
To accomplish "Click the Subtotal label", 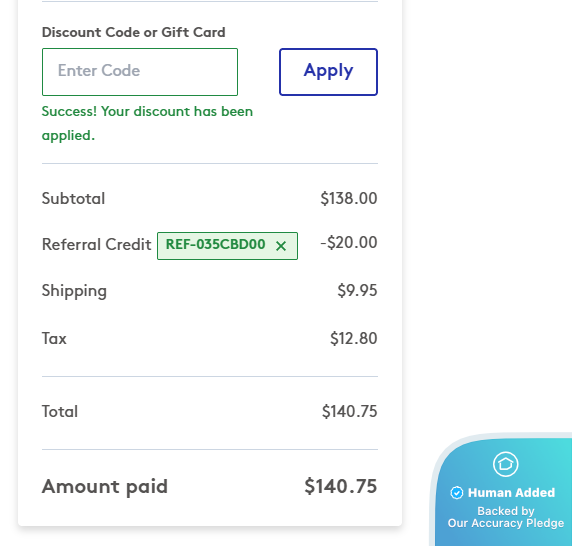I will (x=73, y=198).
